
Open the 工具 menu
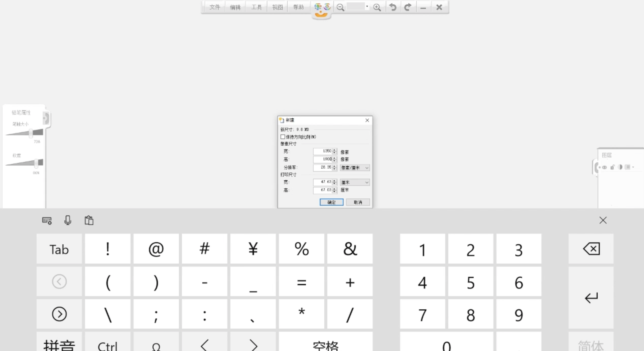click(x=256, y=7)
